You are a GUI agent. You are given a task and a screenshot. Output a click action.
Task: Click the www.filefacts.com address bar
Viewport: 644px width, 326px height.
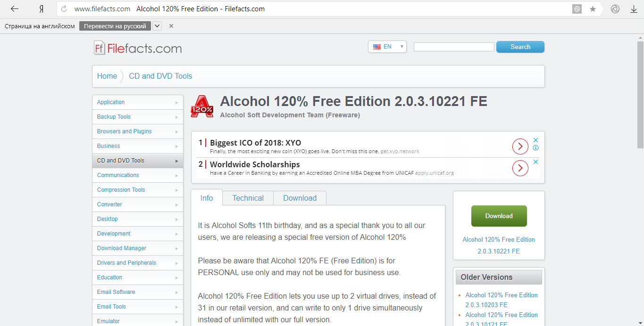[x=102, y=9]
